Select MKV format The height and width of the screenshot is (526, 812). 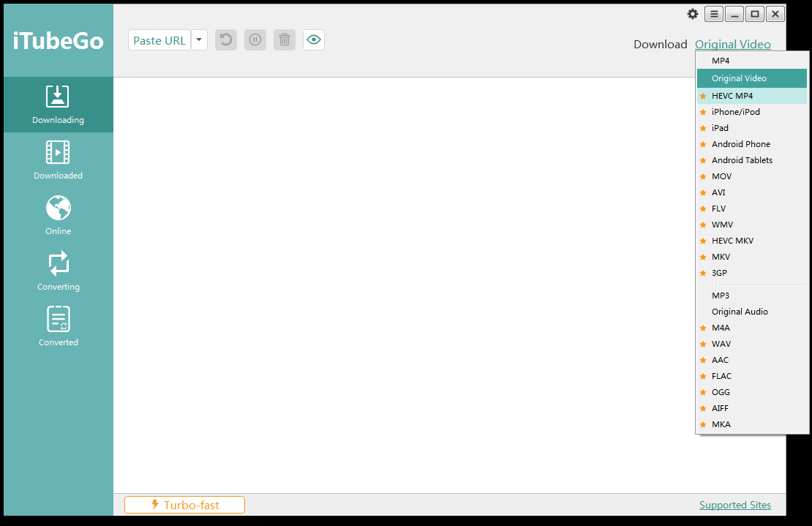751,256
